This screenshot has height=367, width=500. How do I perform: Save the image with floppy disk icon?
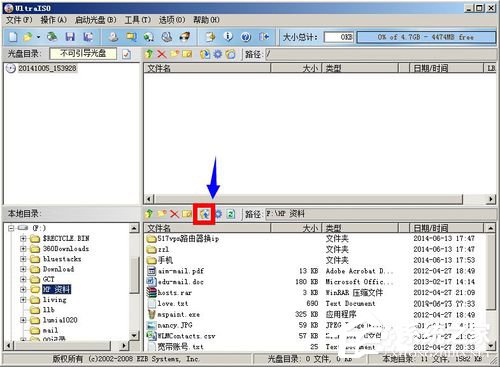click(70, 37)
